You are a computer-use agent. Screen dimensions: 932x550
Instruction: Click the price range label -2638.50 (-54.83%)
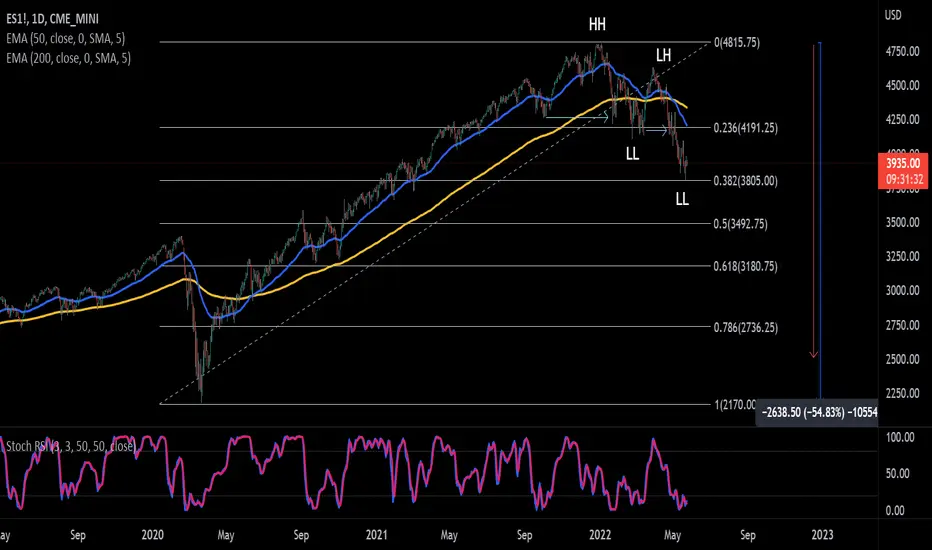(817, 412)
